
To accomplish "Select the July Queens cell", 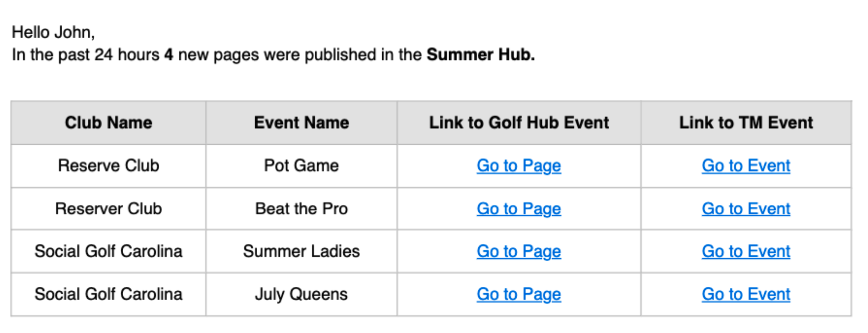I will (302, 295).
